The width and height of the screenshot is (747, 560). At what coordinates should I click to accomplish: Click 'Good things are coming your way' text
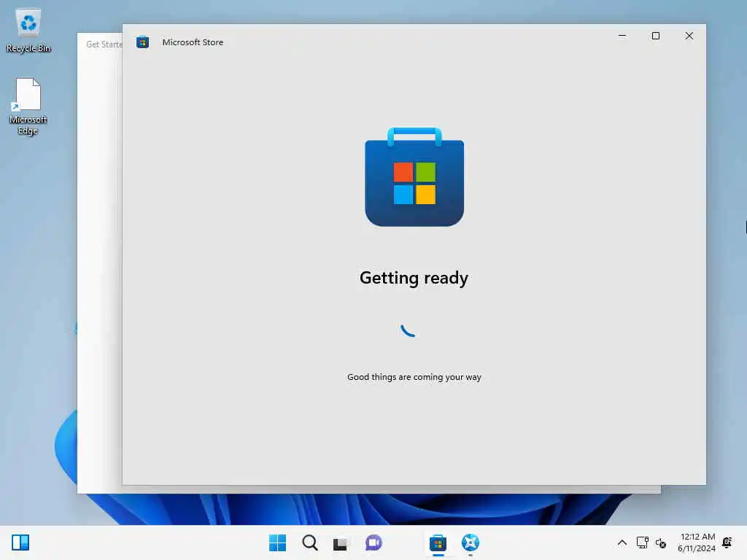point(414,377)
